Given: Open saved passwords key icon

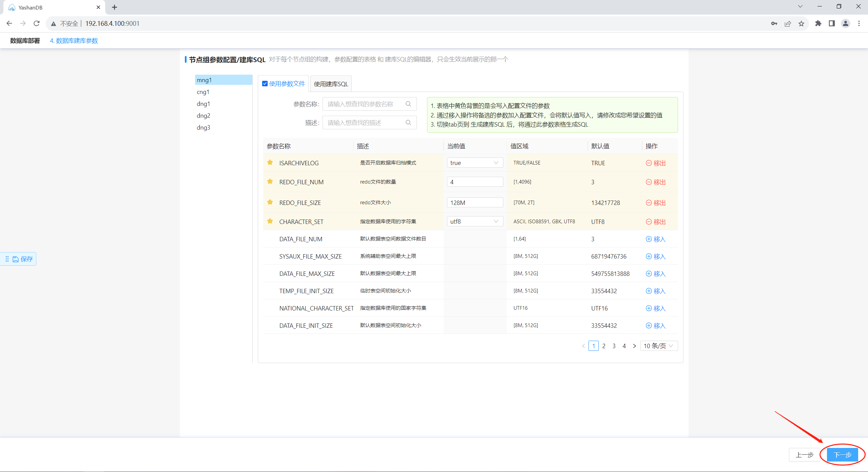Looking at the screenshot, I should 774,23.
